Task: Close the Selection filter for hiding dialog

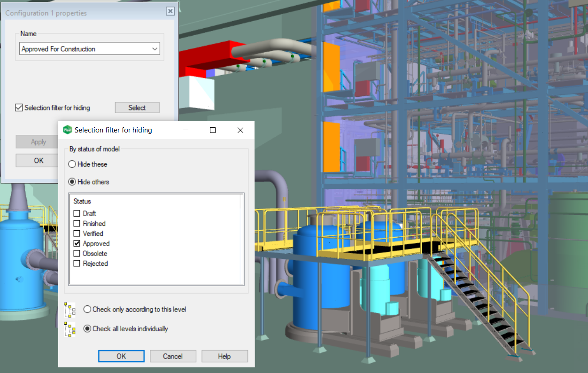Action: click(x=240, y=130)
